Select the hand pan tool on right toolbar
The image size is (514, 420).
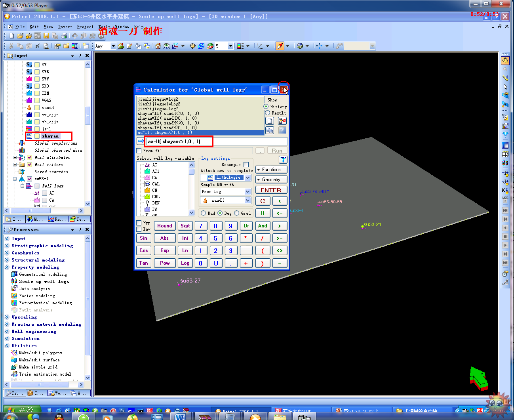[505, 61]
